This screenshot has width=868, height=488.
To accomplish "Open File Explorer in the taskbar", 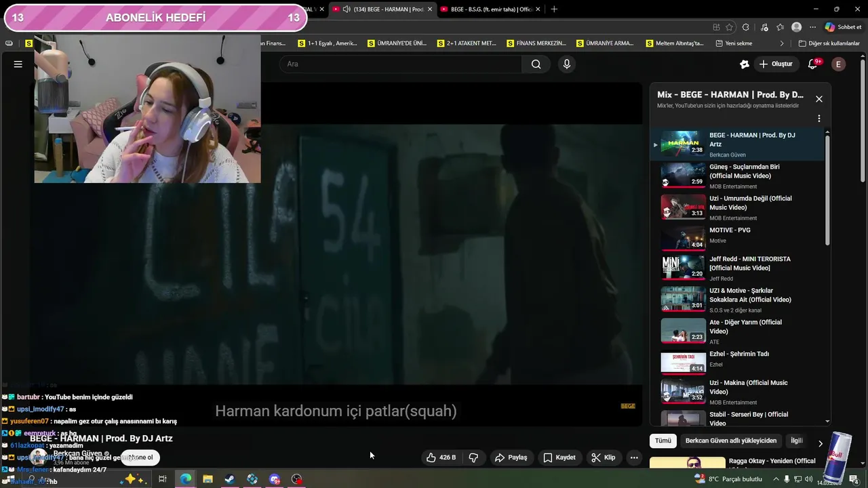I will (208, 479).
